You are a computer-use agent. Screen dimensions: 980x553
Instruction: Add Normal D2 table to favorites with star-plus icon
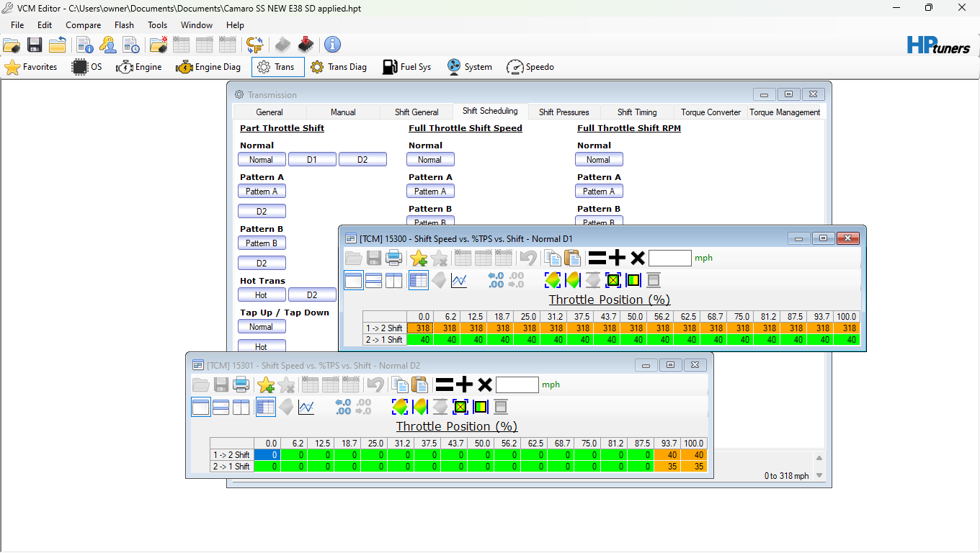(266, 385)
